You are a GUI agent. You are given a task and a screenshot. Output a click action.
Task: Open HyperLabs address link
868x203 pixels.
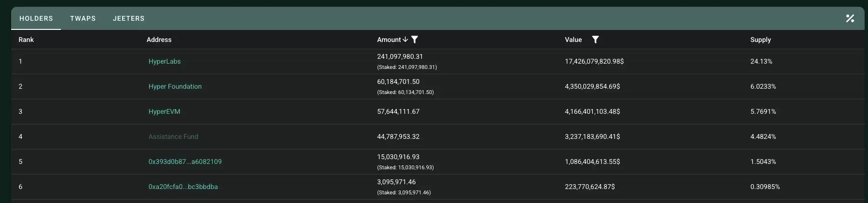[165, 61]
